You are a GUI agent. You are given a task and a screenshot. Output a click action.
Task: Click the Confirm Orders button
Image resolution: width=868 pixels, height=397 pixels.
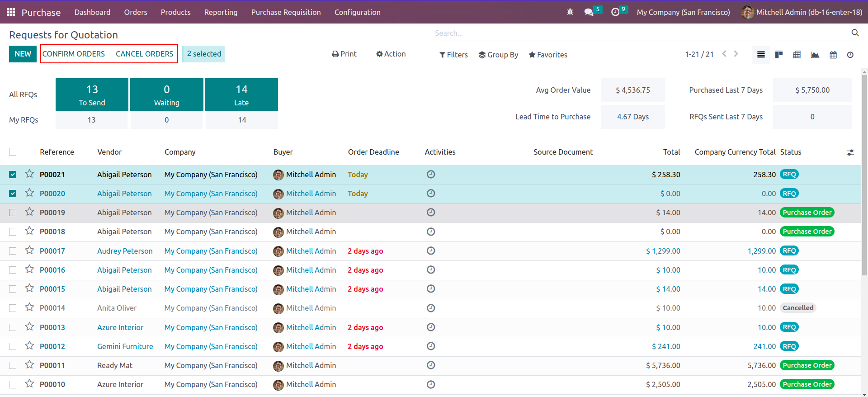tap(74, 54)
